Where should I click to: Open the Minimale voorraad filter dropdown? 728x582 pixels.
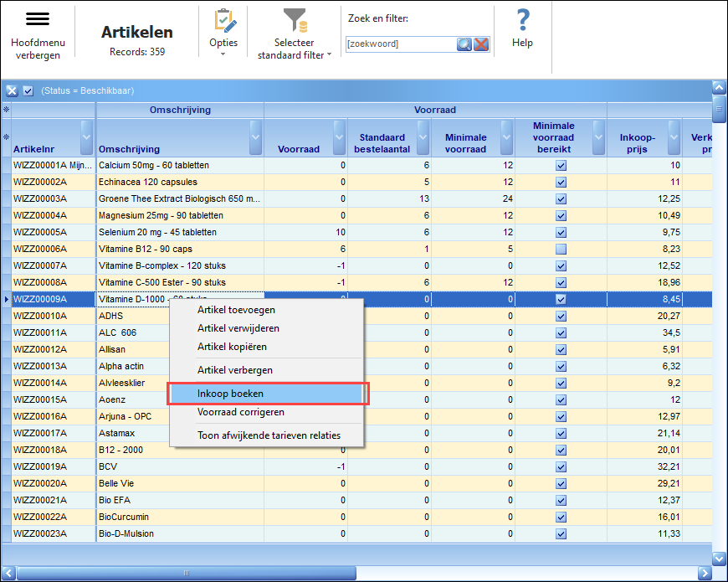[x=506, y=137]
